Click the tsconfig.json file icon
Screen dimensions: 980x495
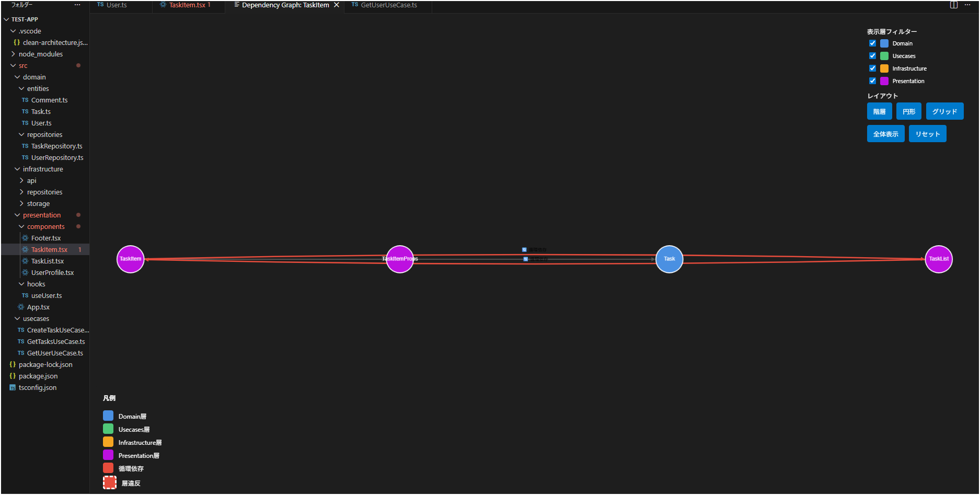click(x=13, y=387)
